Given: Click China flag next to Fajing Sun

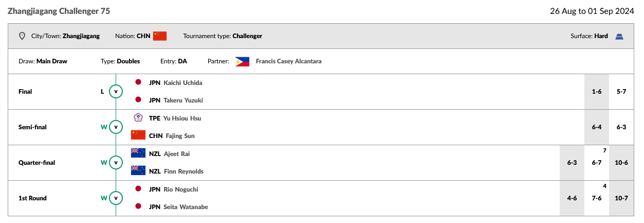Looking at the screenshot, I should (x=138, y=135).
